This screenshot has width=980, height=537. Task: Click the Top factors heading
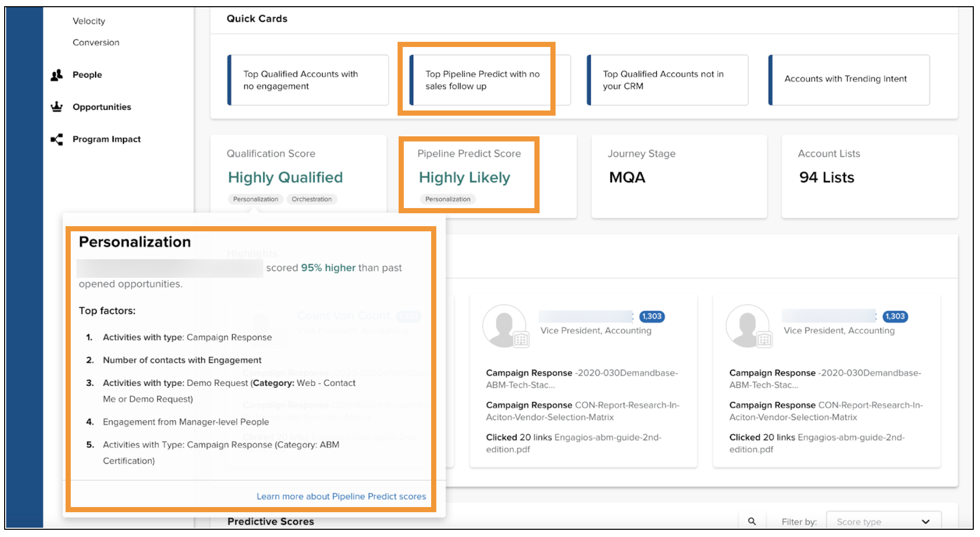pos(107,310)
